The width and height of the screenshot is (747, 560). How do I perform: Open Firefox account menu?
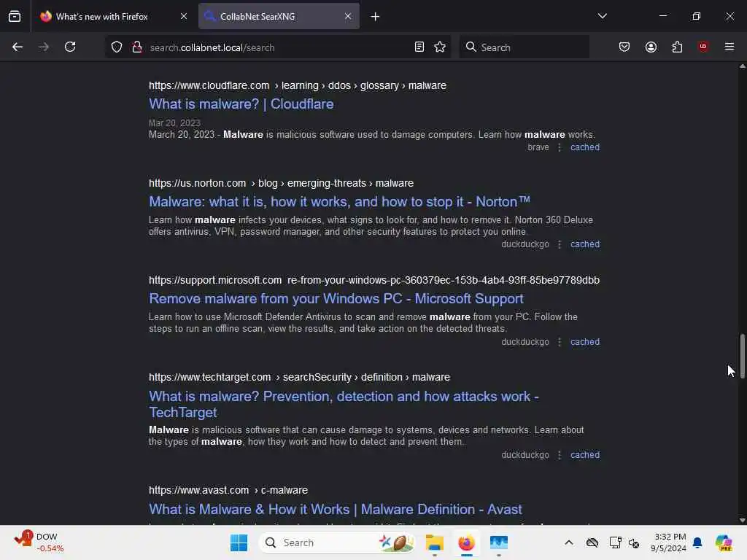[x=651, y=47]
